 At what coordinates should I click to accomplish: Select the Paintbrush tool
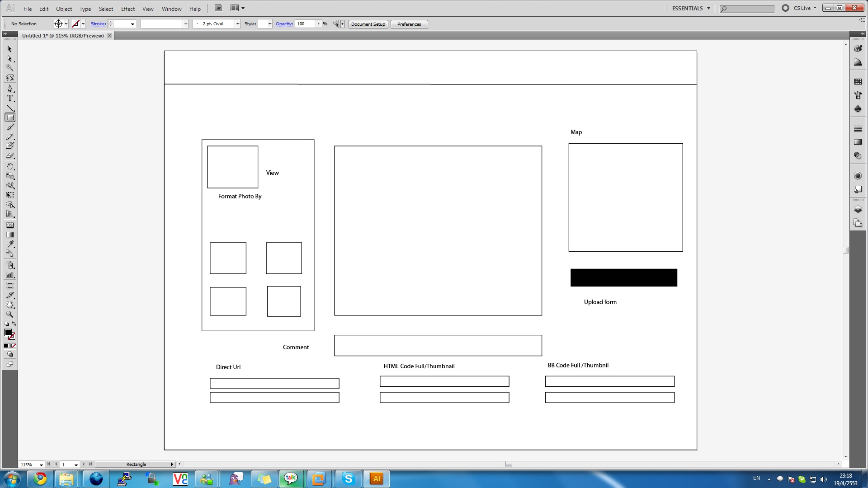(10, 127)
